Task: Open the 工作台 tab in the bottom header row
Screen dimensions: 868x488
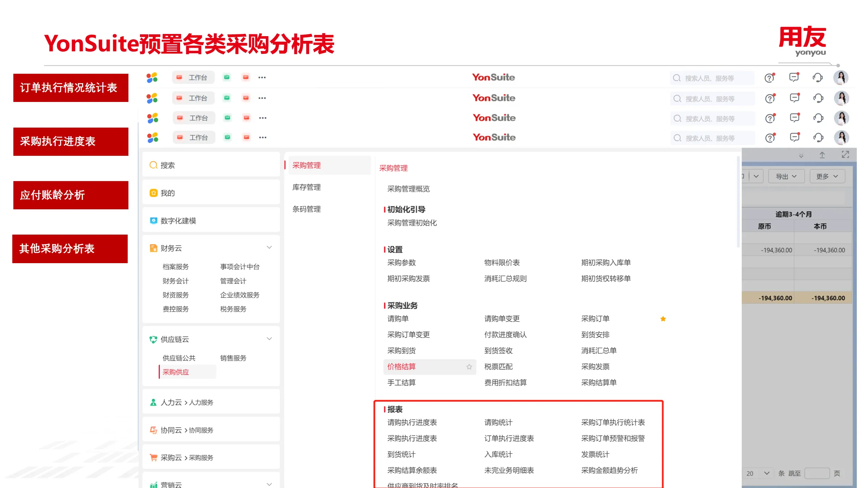Action: click(x=194, y=137)
